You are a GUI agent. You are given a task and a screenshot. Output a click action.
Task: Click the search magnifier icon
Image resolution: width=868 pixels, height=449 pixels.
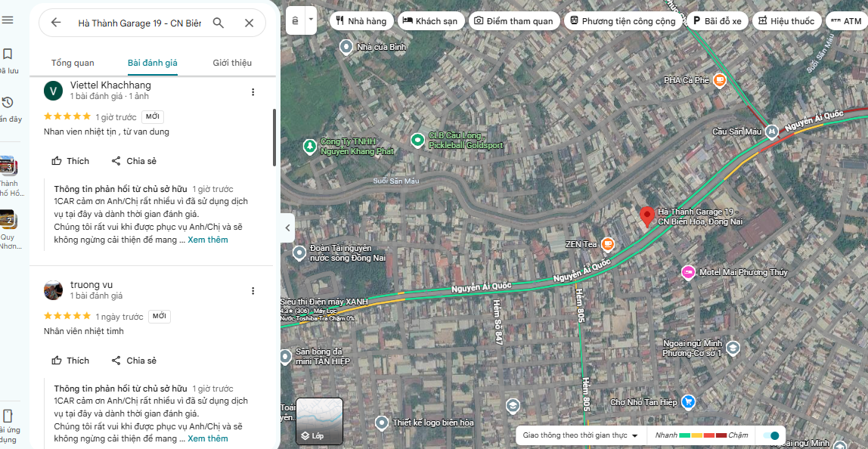(x=219, y=23)
